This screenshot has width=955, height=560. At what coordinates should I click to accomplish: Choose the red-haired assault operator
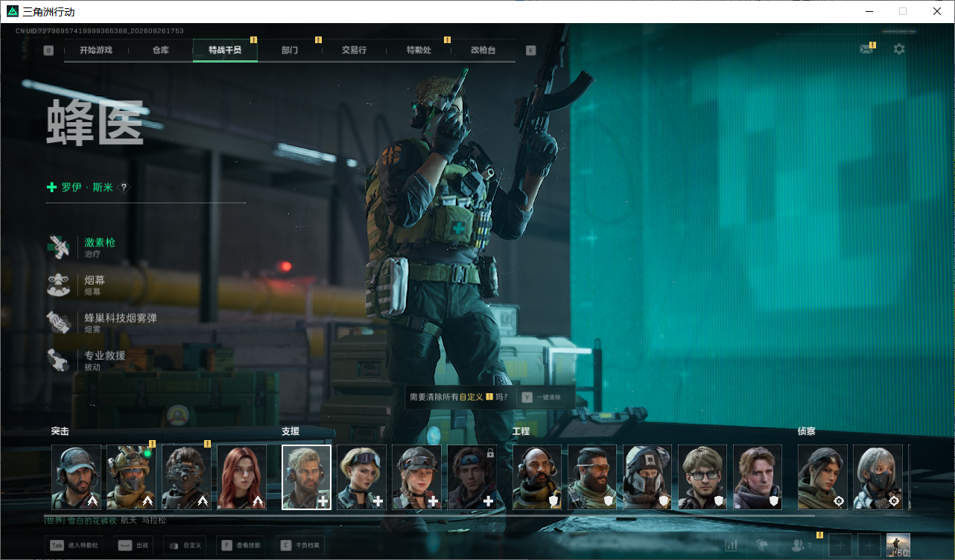click(x=241, y=477)
